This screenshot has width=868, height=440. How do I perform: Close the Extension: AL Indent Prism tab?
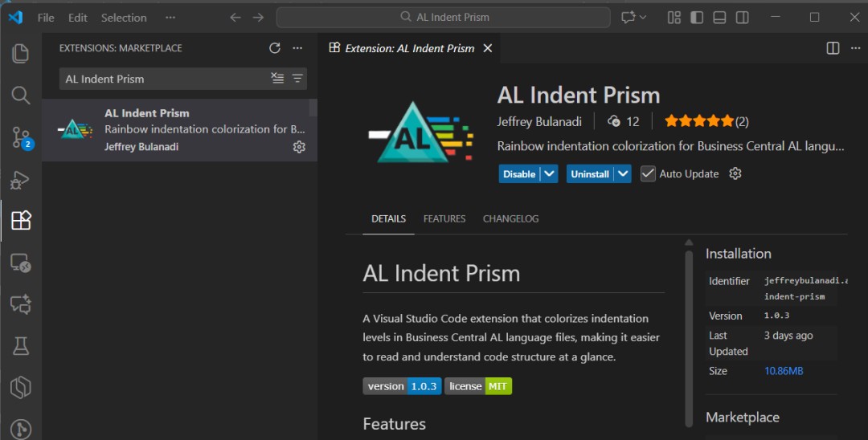tap(488, 49)
